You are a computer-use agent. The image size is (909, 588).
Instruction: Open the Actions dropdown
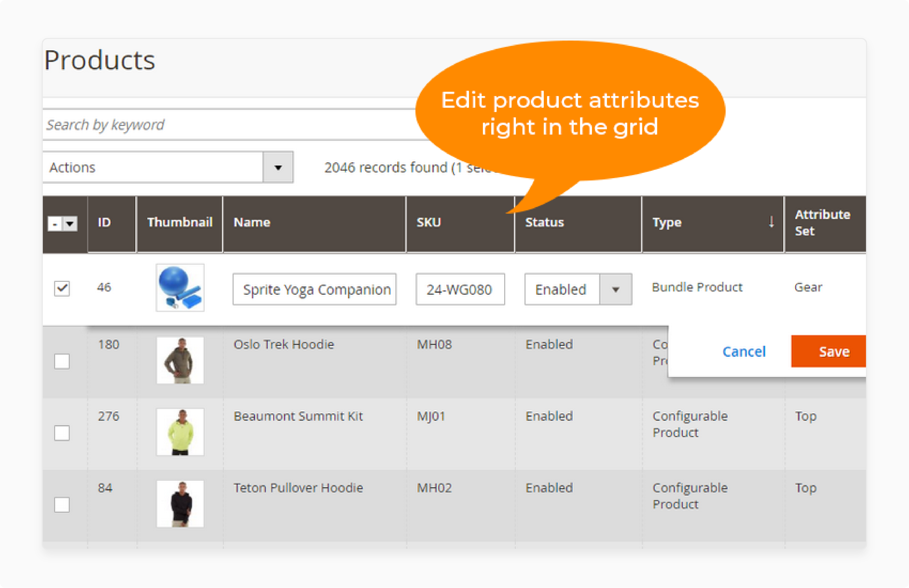pyautogui.click(x=168, y=167)
